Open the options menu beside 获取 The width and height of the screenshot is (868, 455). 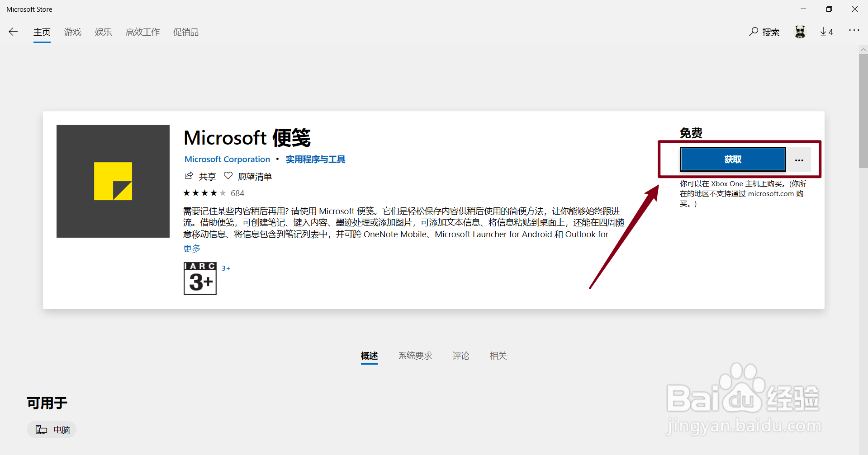tap(799, 160)
